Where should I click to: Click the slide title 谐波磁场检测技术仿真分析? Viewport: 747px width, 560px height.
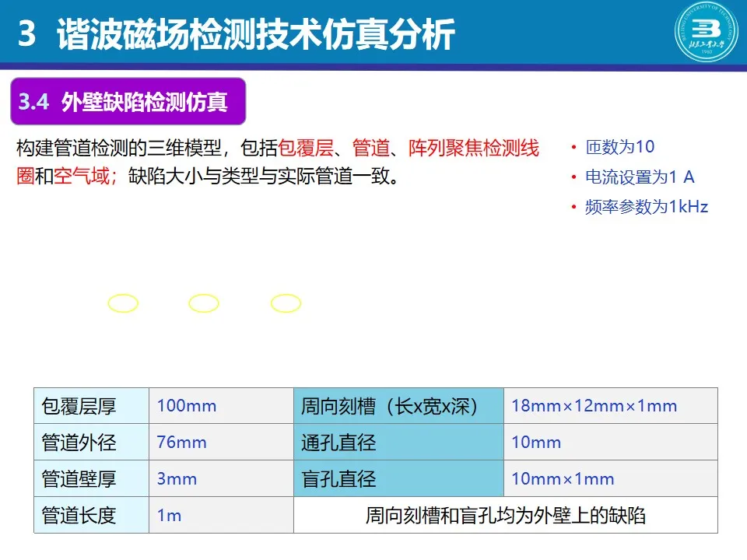coord(255,36)
